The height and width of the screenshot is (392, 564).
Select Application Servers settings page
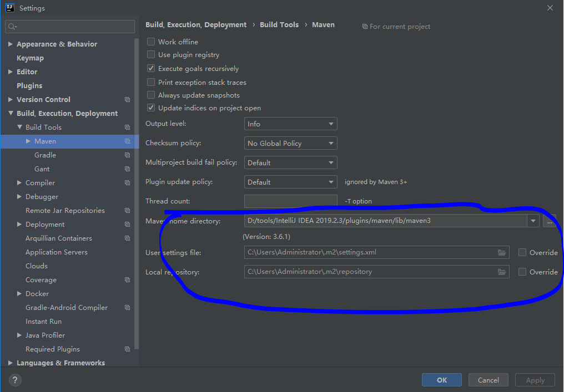[57, 252]
